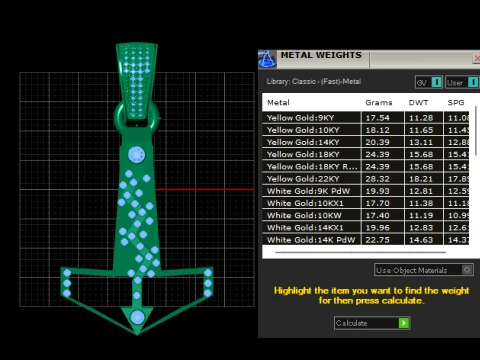Click DWT value 14.63
This screenshot has width=480, height=360.
pyautogui.click(x=421, y=240)
